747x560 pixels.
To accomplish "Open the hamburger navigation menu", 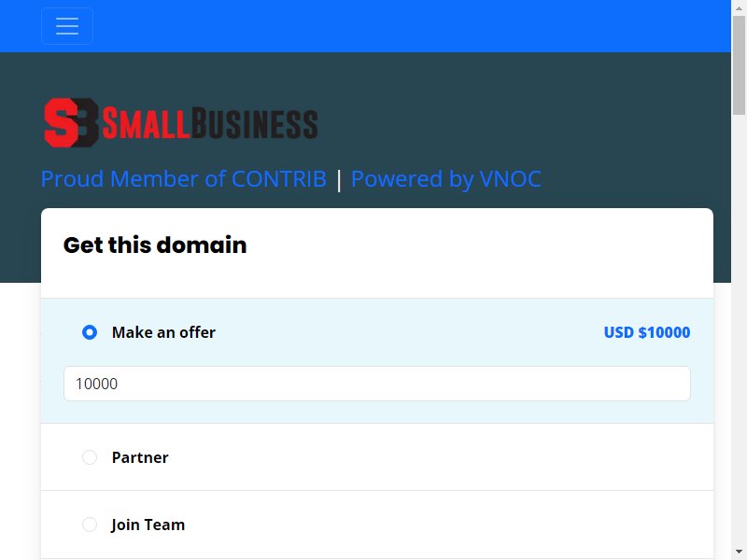I will 67,26.
